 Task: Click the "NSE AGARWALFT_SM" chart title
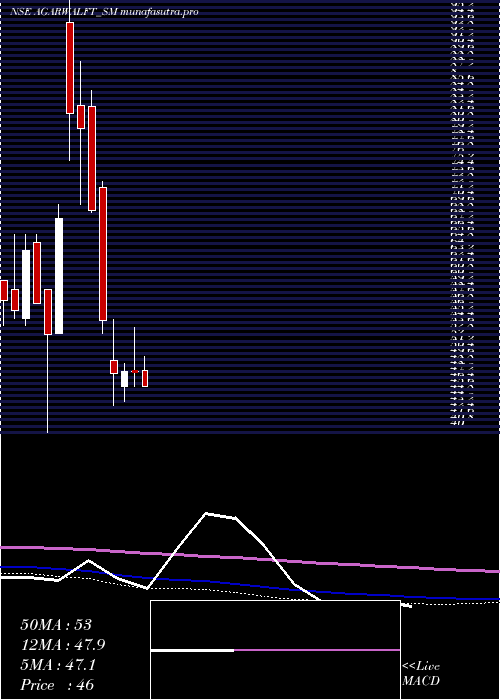point(63,12)
